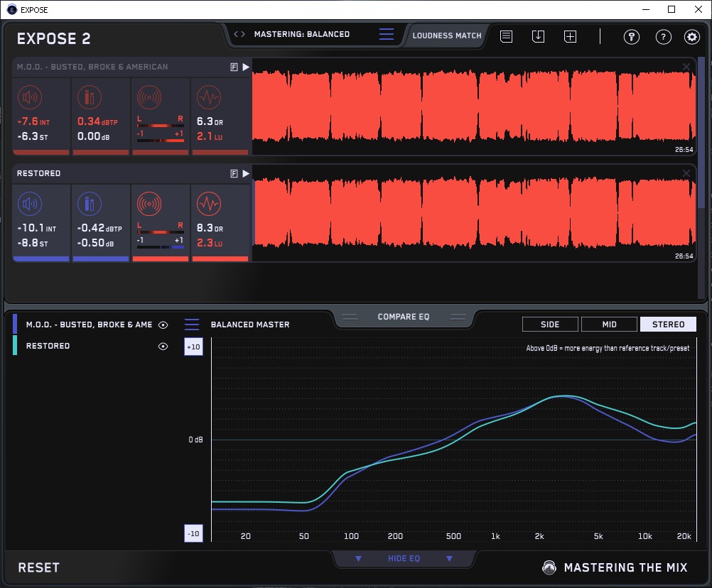This screenshot has height=588, width=712.
Task: Click the license key icon
Action: click(x=631, y=38)
